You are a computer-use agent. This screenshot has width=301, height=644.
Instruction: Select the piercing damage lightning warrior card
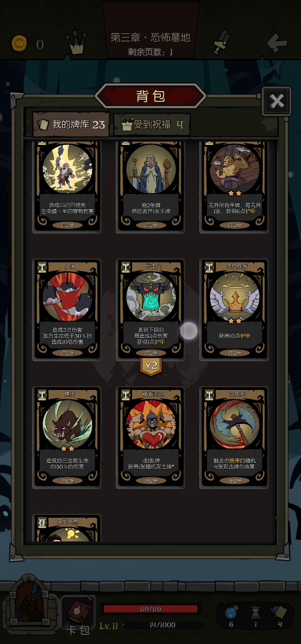tap(67, 186)
